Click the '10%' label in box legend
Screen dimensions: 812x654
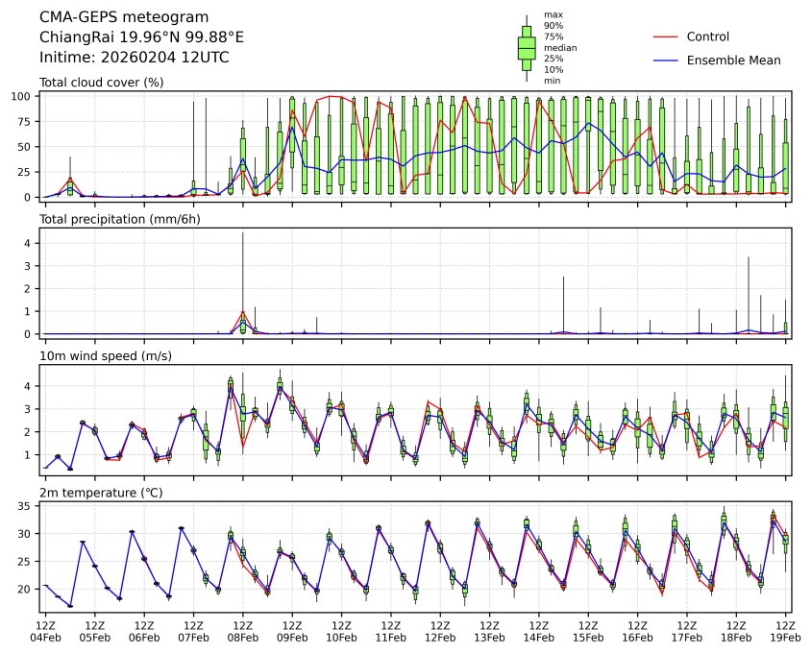tap(554, 69)
